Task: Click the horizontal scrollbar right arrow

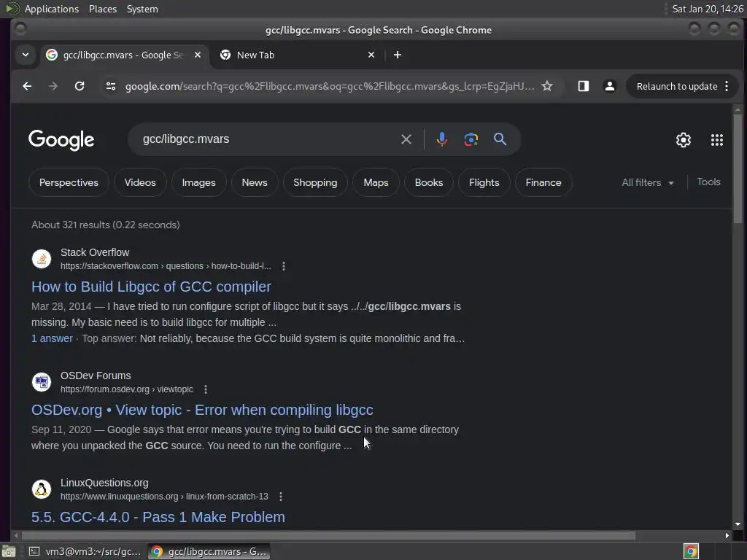Action: point(727,536)
